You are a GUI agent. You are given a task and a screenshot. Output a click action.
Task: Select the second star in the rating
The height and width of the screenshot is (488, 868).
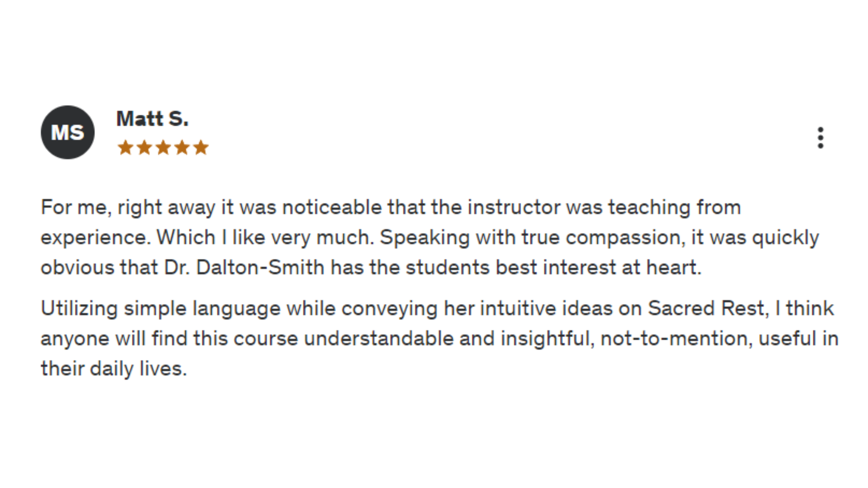click(x=144, y=147)
